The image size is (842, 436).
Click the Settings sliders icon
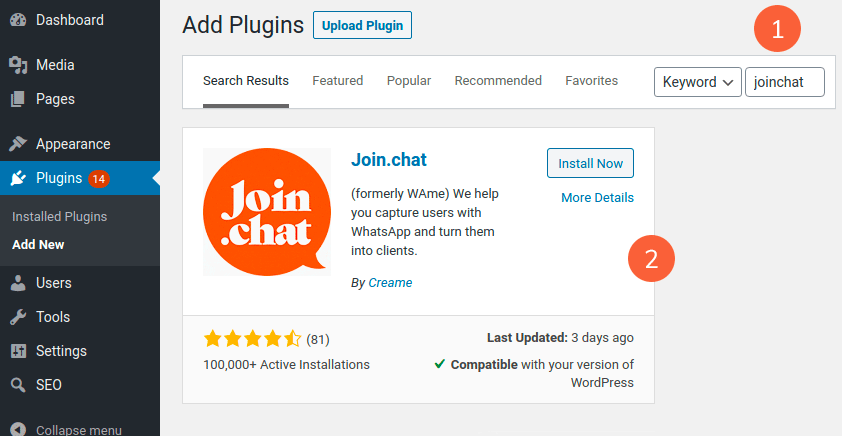pyautogui.click(x=18, y=351)
